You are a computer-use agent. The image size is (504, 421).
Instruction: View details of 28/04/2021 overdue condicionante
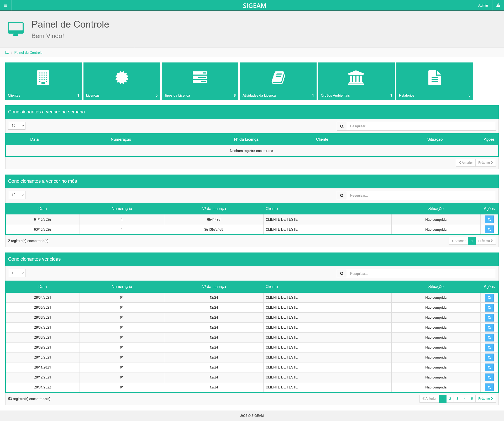click(x=489, y=298)
